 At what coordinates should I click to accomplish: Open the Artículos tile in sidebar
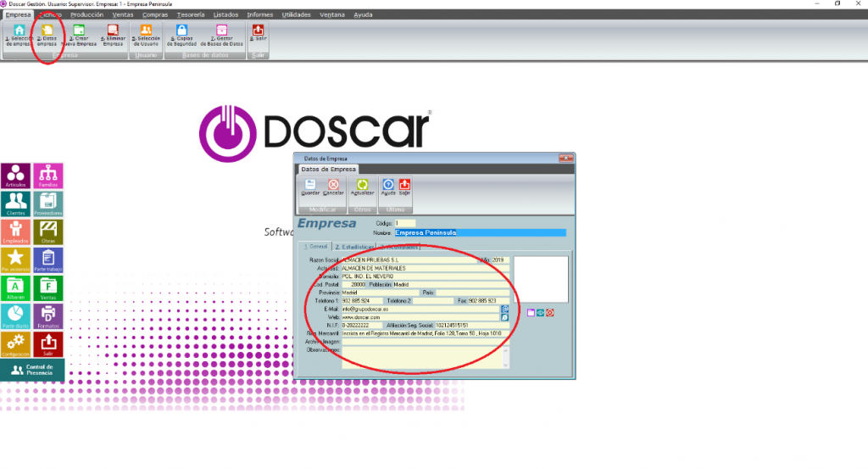[x=15, y=176]
